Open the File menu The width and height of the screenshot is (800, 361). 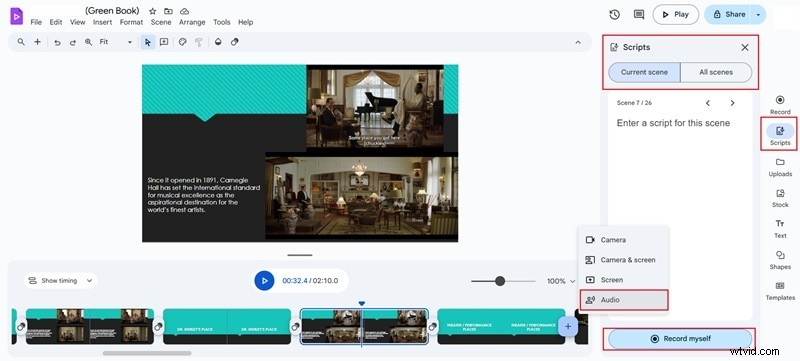(x=36, y=22)
